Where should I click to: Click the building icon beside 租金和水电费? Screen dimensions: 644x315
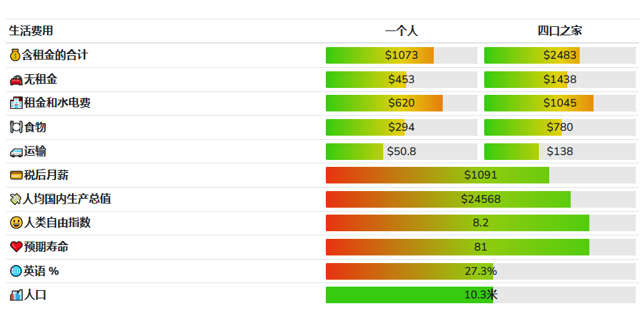click(16, 103)
